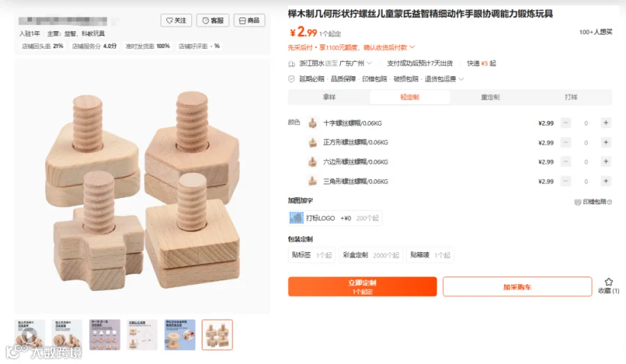This screenshot has height=364, width=626.
Task: Click the 收藏 star favorite icon
Action: tap(609, 282)
